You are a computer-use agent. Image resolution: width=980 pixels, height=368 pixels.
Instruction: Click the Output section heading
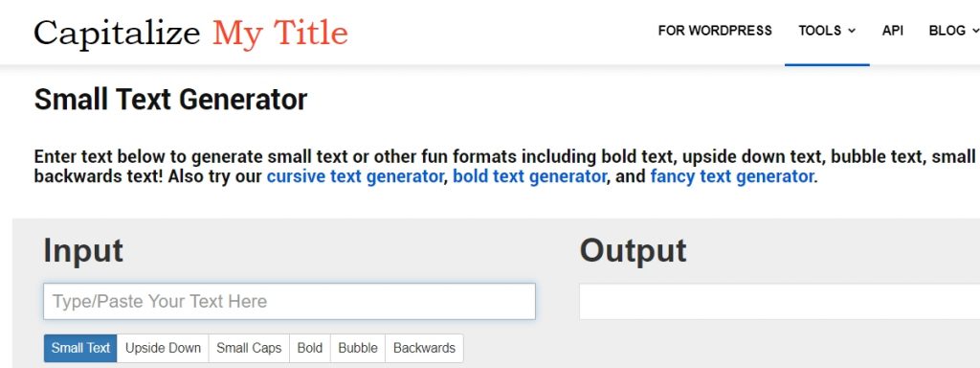(x=634, y=250)
